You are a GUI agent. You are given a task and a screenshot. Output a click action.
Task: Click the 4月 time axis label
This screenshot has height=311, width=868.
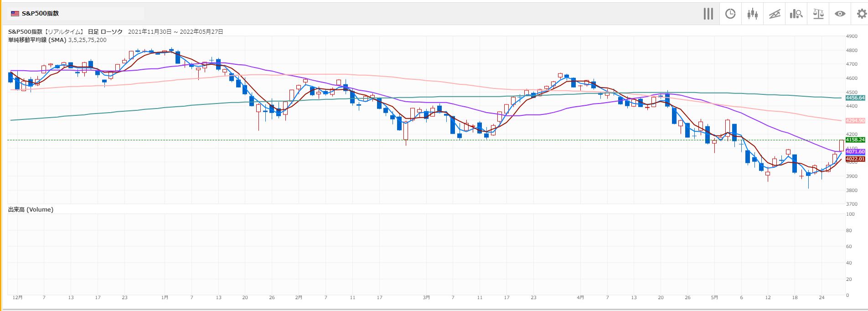[x=580, y=297]
